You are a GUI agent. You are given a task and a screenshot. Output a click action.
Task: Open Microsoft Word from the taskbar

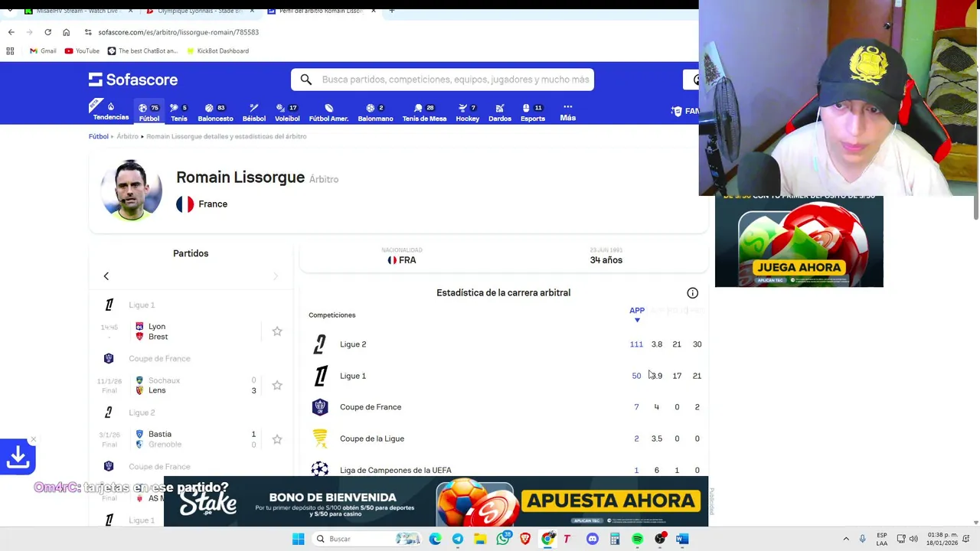point(682,539)
